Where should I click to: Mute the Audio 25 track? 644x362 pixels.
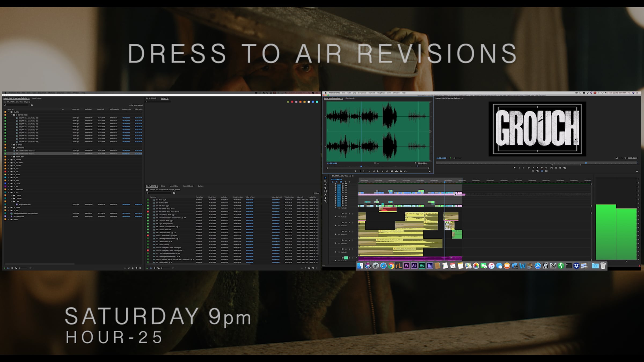(x=346, y=249)
